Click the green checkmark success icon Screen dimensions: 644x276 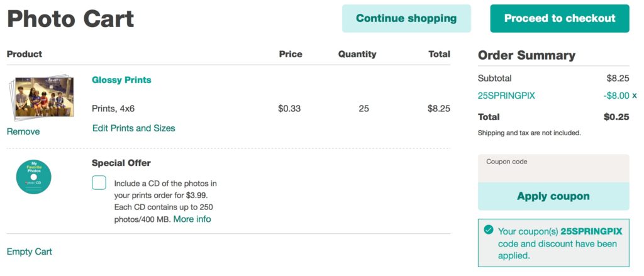[x=488, y=229]
